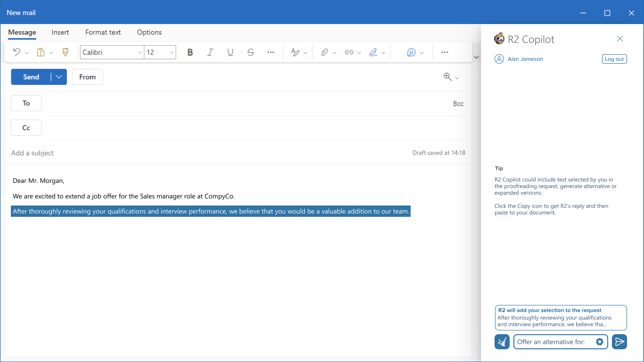The width and height of the screenshot is (644, 362).
Task: Toggle Bold formatting
Action: [x=190, y=52]
